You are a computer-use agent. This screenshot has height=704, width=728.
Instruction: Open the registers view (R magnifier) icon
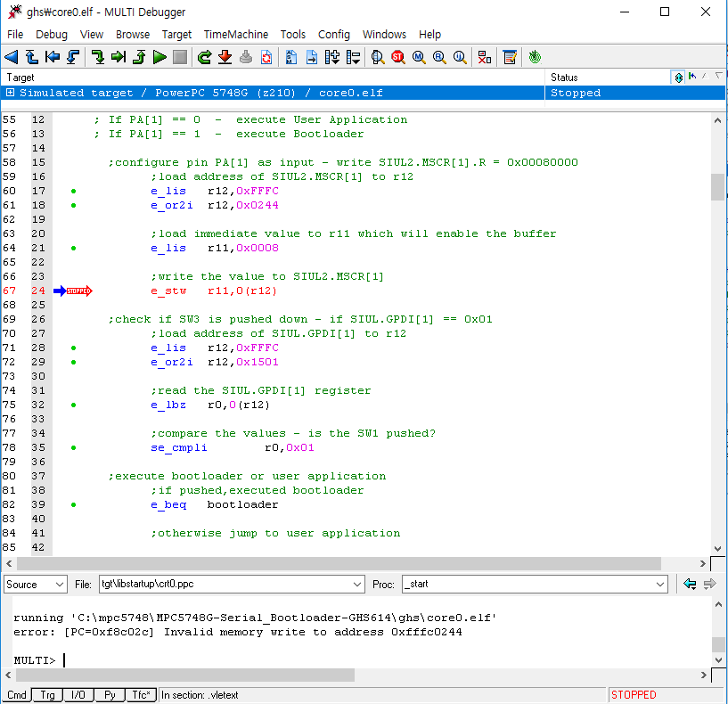pyautogui.click(x=439, y=57)
